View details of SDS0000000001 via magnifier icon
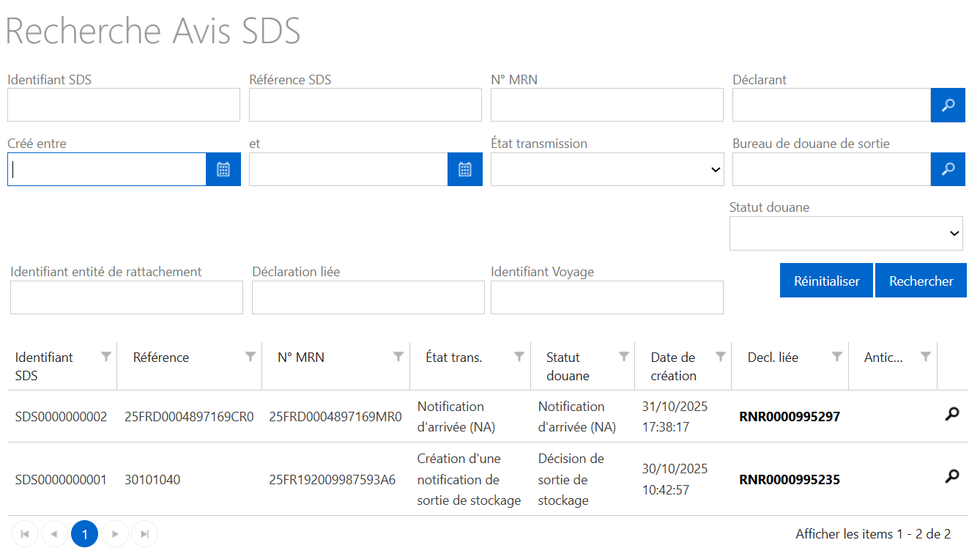Screen dimensions: 980x559 click(951, 476)
